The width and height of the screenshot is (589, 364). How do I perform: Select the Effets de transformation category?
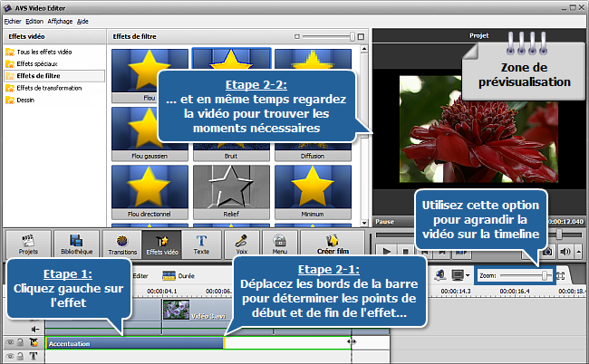(x=49, y=88)
